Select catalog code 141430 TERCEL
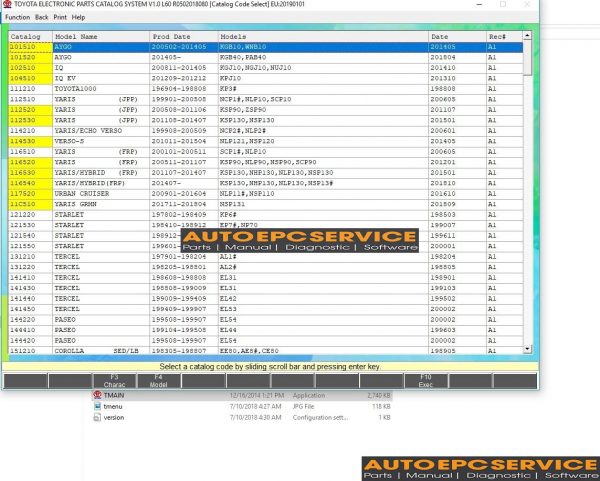This screenshot has height=481, width=600. 30,288
